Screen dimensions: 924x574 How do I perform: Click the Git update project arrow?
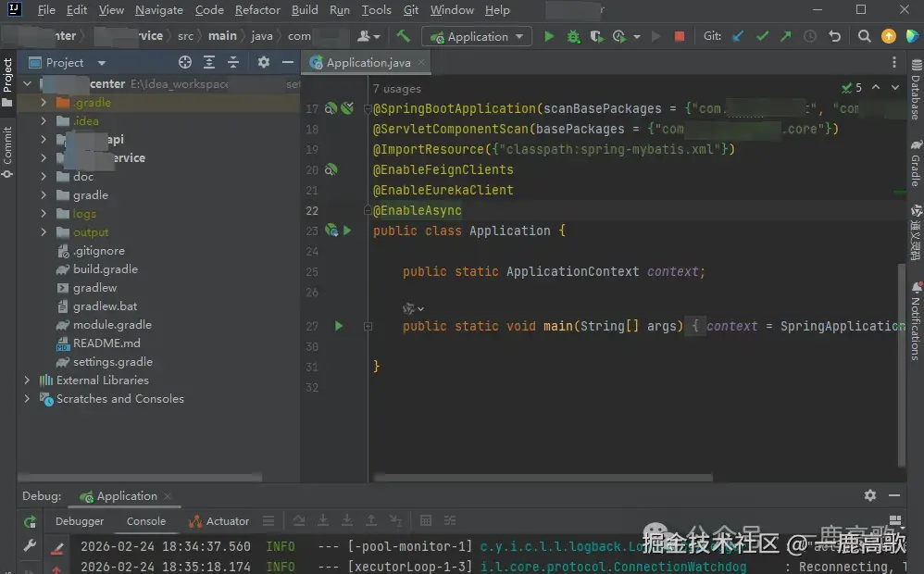[x=738, y=36]
